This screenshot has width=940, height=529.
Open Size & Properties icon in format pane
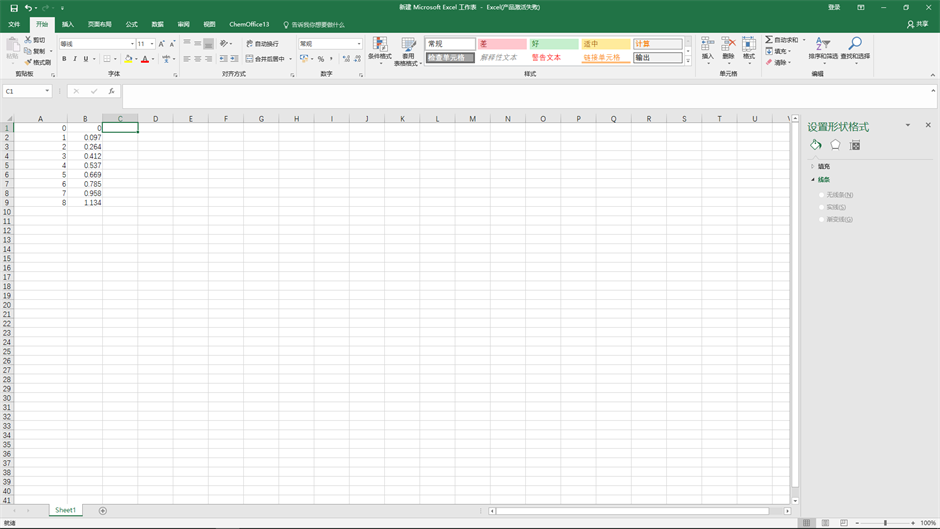[855, 145]
